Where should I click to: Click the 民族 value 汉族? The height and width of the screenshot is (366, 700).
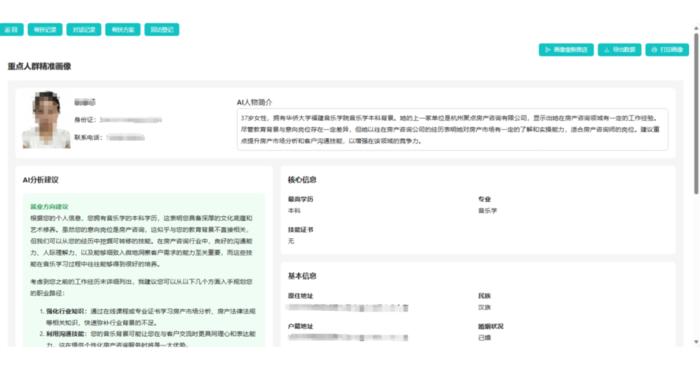(x=484, y=307)
